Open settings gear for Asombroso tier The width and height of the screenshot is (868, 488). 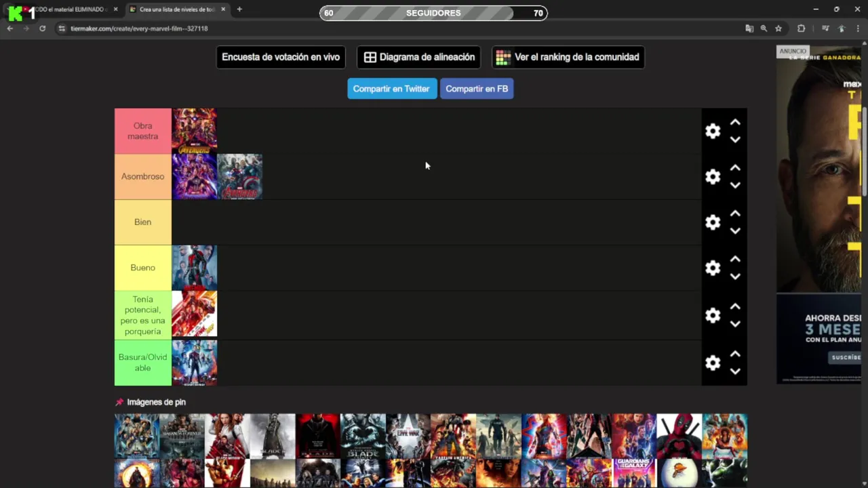click(x=712, y=176)
